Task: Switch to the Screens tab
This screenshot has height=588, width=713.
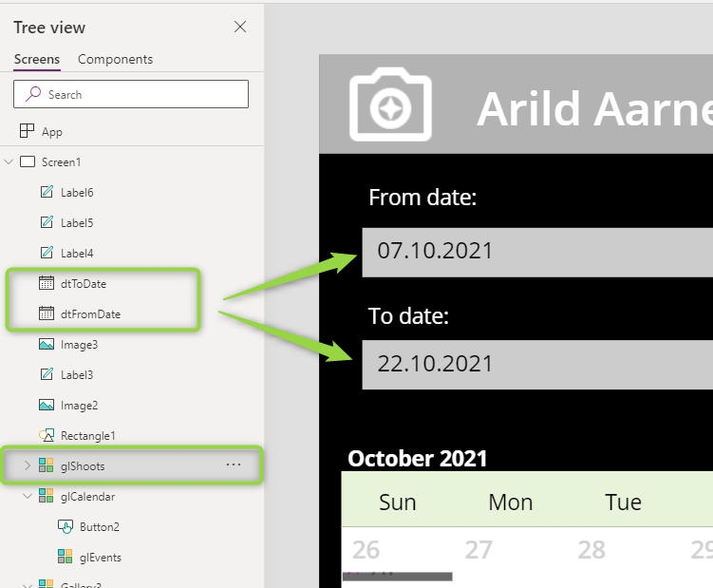Action: (x=37, y=59)
